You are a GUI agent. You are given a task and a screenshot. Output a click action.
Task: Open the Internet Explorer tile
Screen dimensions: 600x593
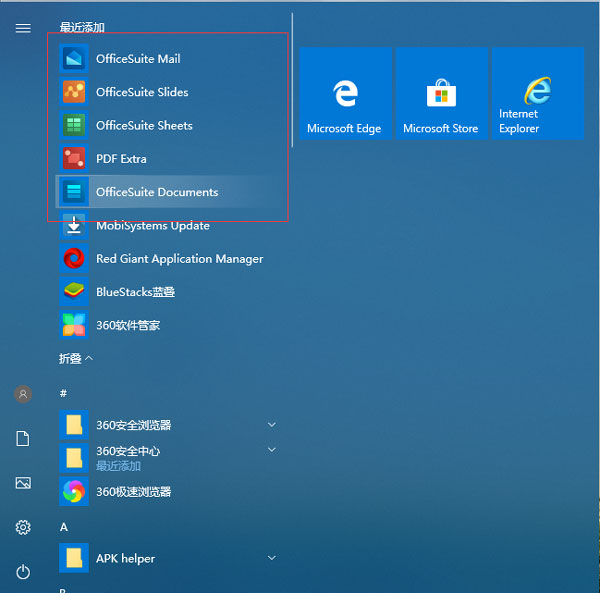coord(538,94)
